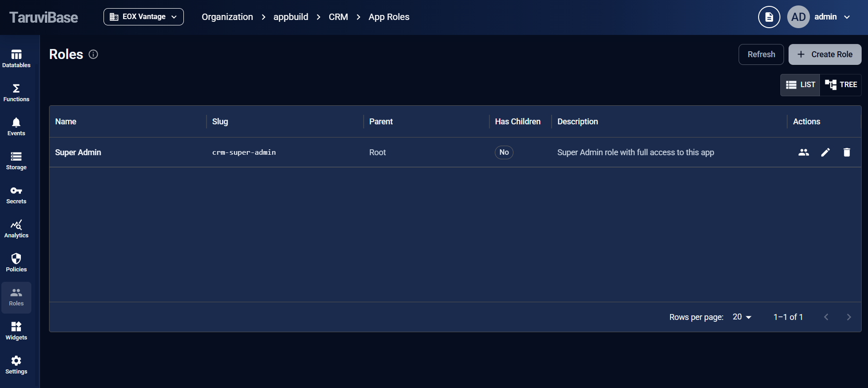Edit the Super Admin role

[825, 152]
